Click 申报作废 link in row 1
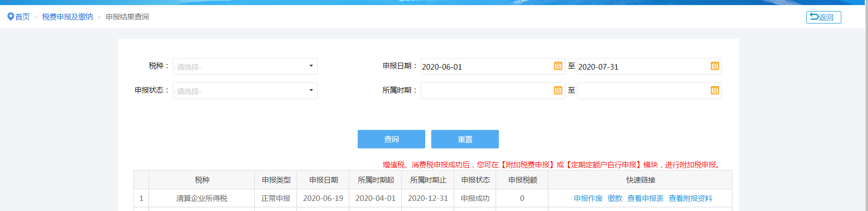Screen dimensions: 868x211 pos(588,199)
